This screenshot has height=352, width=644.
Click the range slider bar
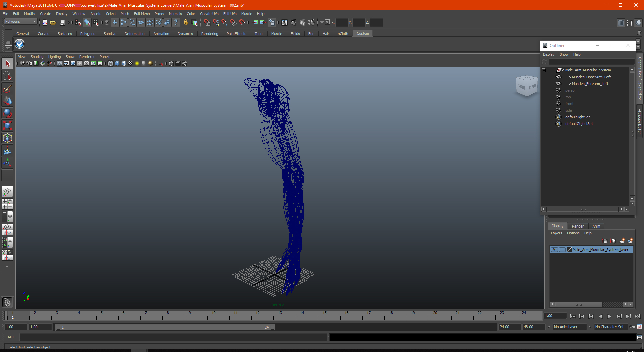point(165,327)
